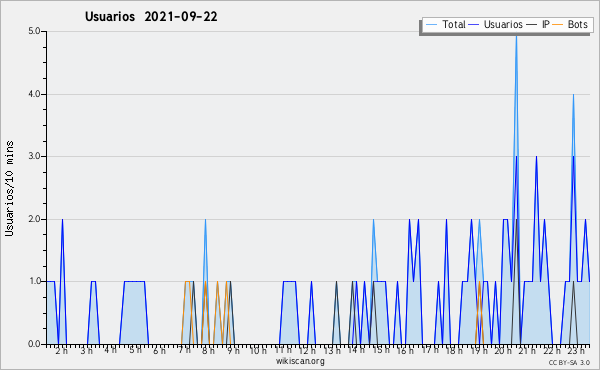This screenshot has width=600, height=370.
Task: Click the IP legend entry
Action: pos(538,24)
